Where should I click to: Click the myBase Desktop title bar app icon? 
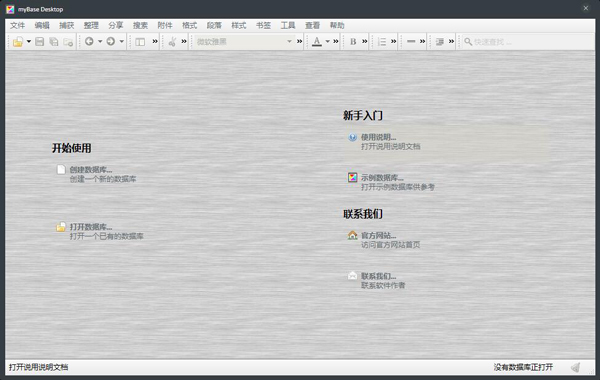10,9
